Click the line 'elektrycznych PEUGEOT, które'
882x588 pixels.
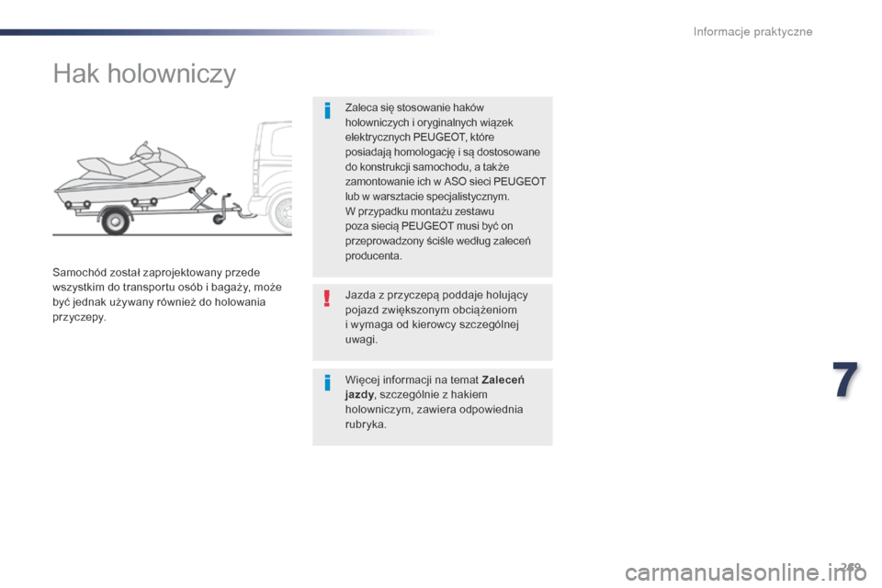(420, 137)
